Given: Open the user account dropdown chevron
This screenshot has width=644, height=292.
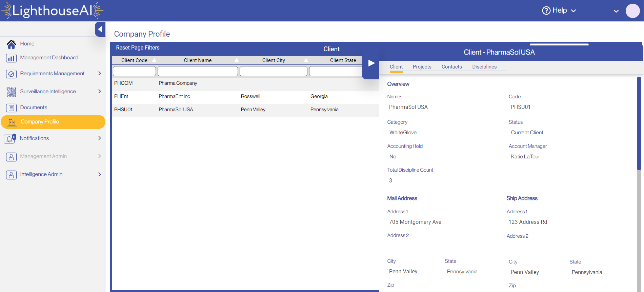Looking at the screenshot, I should 616,11.
